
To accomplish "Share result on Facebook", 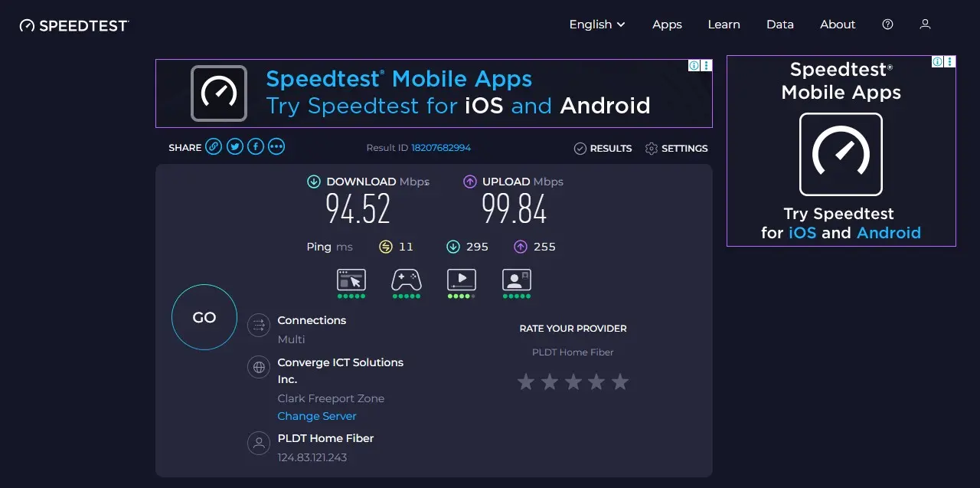I will point(256,147).
